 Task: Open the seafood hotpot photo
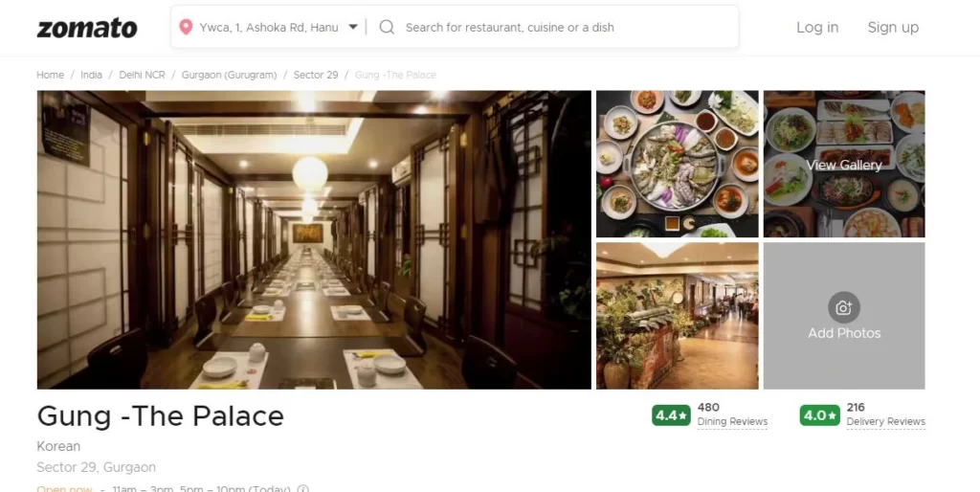pos(677,164)
